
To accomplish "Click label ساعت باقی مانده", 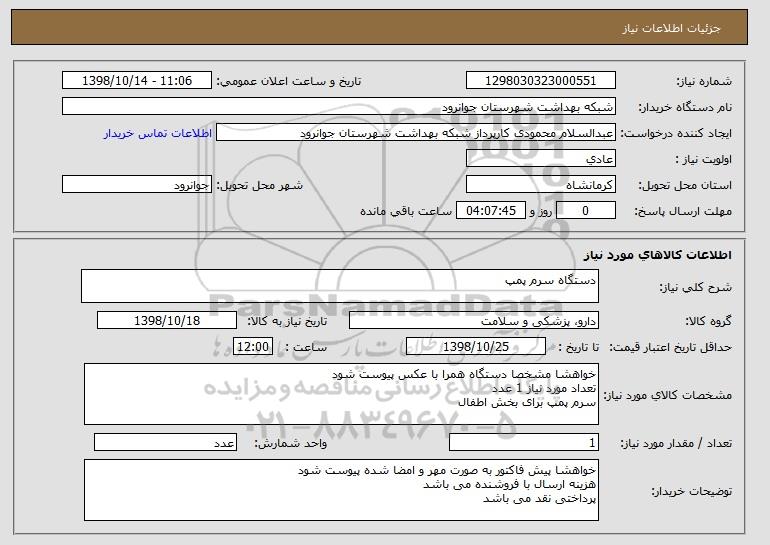I will tap(406, 211).
